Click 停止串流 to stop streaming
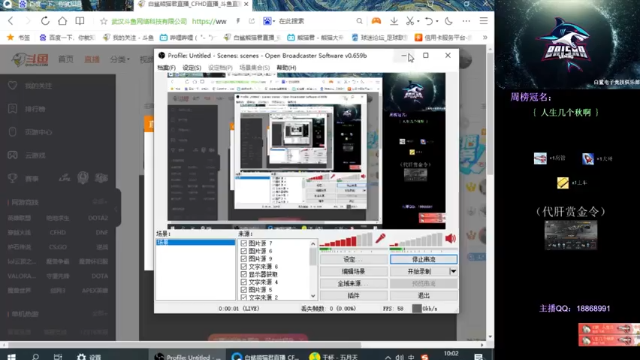 tap(424, 259)
